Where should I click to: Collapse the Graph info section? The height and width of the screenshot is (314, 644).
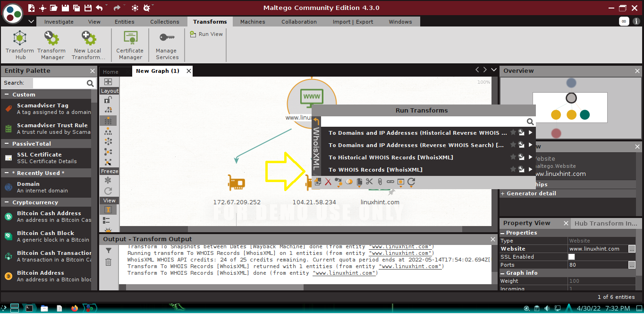[x=503, y=273]
